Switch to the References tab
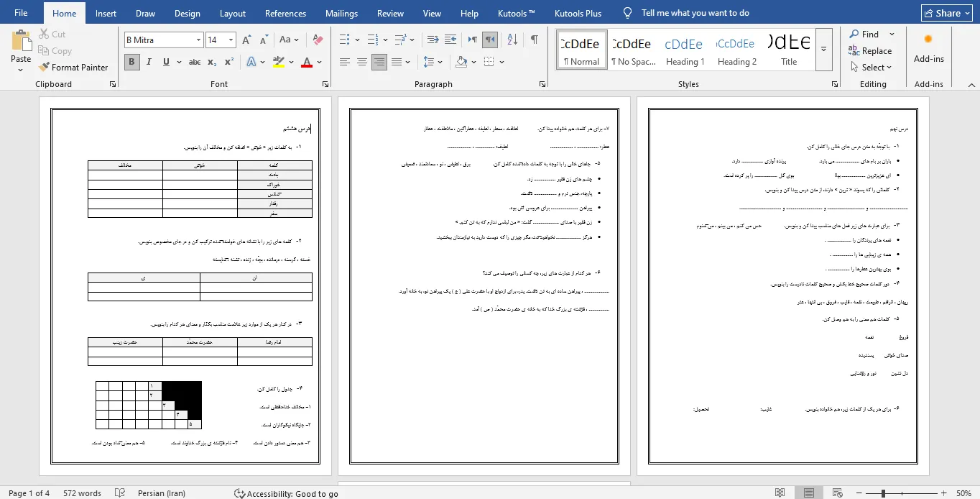The height and width of the screenshot is (499, 980). 285,13
